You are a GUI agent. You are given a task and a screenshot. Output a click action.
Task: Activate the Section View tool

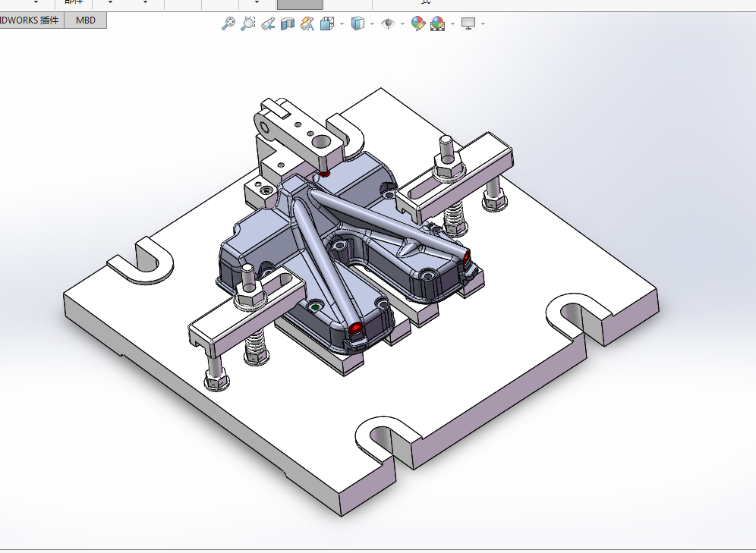[x=288, y=23]
